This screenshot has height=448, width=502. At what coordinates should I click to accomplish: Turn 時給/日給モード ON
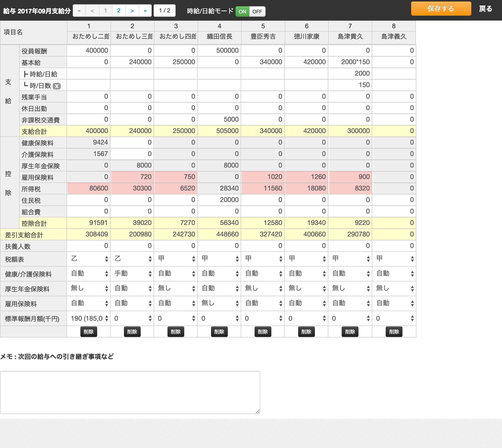click(242, 11)
